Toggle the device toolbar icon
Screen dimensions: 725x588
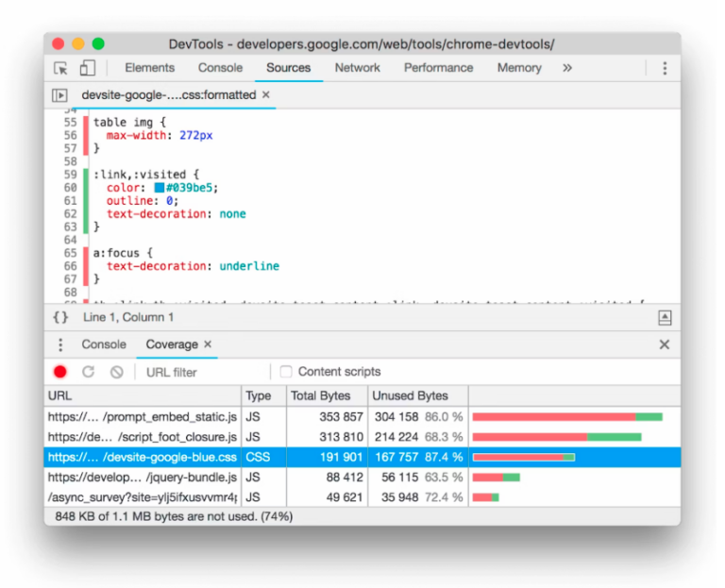click(88, 68)
